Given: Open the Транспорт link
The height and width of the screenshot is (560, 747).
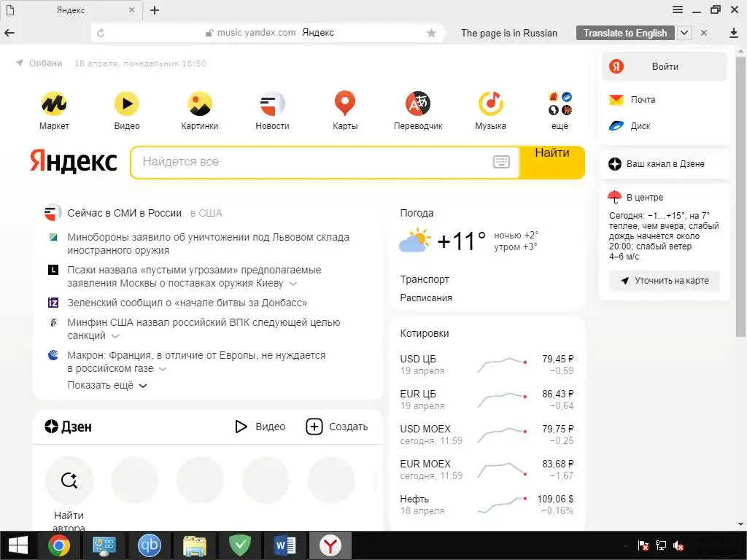Looking at the screenshot, I should [x=425, y=279].
